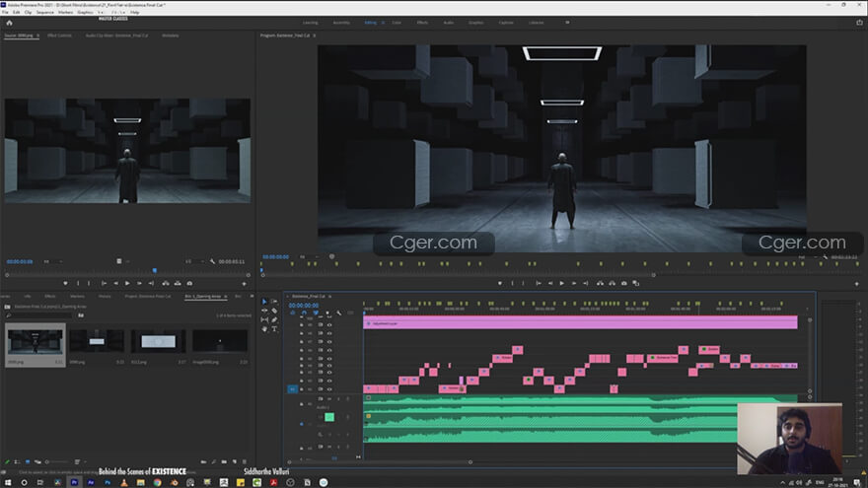The image size is (868, 488).
Task: Select the Track Select Forward tool
Action: 274,302
